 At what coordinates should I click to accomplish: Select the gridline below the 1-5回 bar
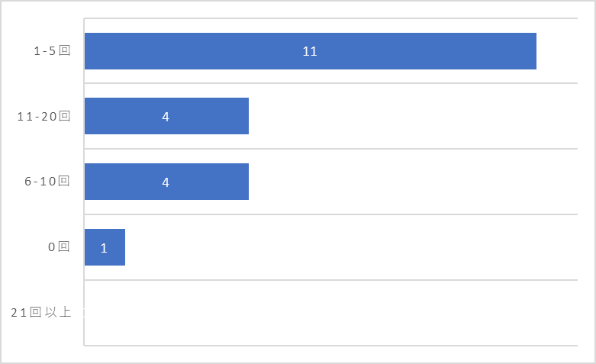click(x=330, y=83)
